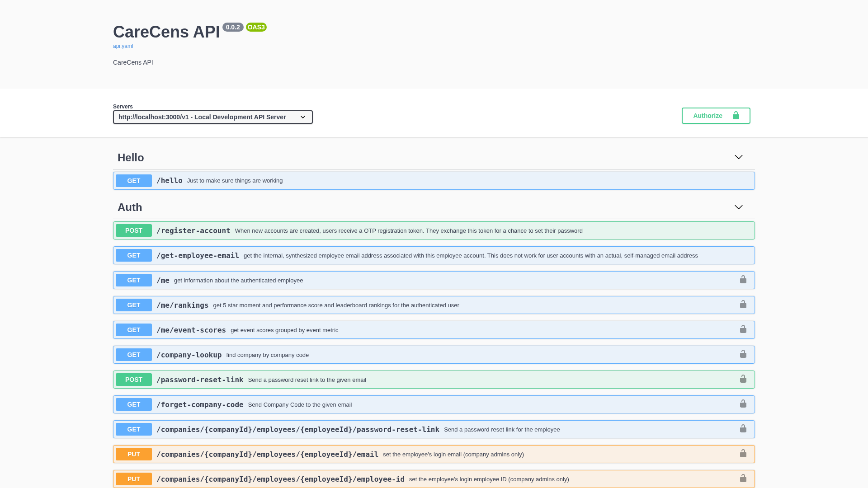868x488 pixels.
Task: Click 'find company by company code' description
Action: [x=268, y=355]
